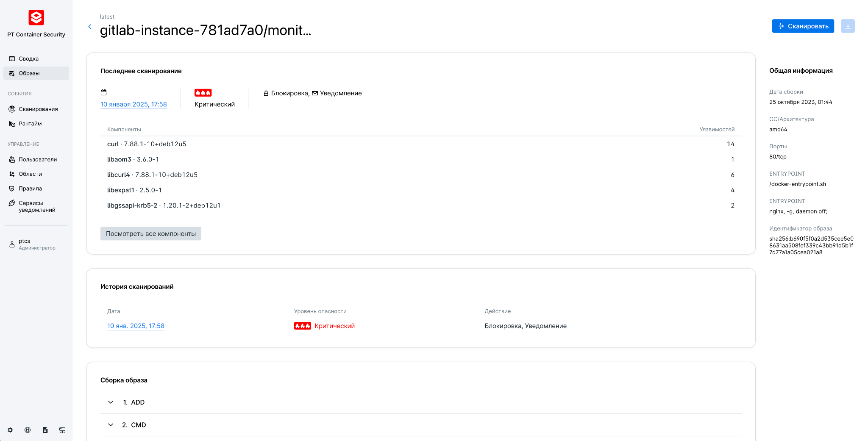Click the image title gitlab-instance-781ad7a0/monit…
The height and width of the screenshot is (441, 868).
pyautogui.click(x=206, y=31)
